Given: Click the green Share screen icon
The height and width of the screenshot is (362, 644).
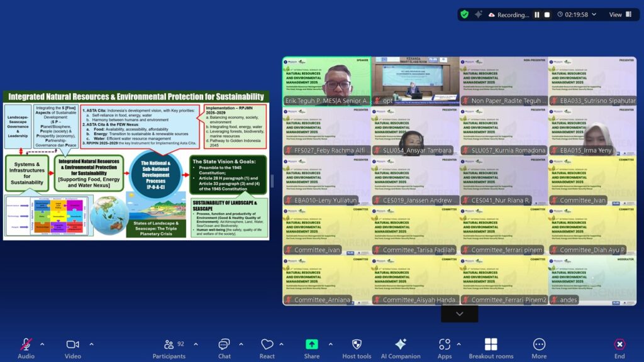Looking at the screenshot, I should tap(311, 344).
